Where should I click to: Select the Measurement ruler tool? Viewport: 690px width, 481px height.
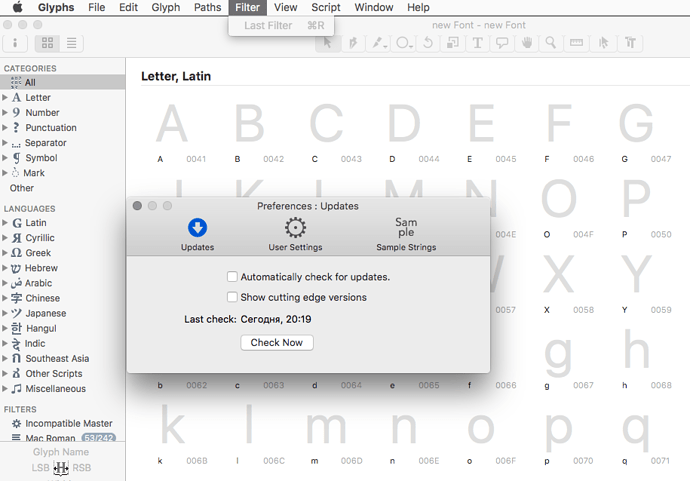pyautogui.click(x=576, y=43)
